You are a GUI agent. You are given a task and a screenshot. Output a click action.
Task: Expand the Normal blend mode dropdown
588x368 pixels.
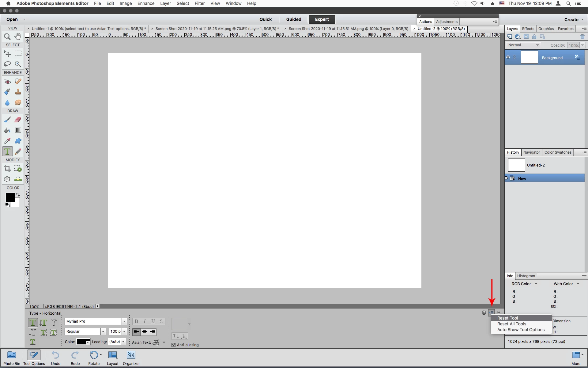tap(523, 45)
